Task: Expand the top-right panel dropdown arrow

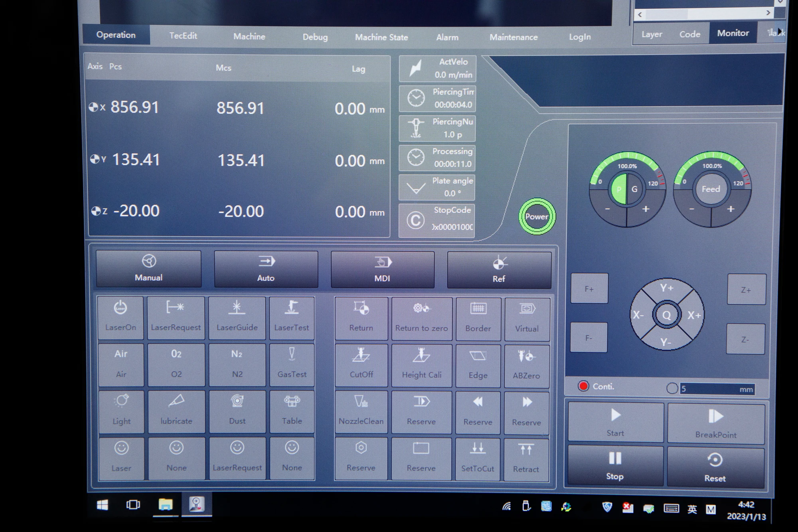Action: (780, 2)
